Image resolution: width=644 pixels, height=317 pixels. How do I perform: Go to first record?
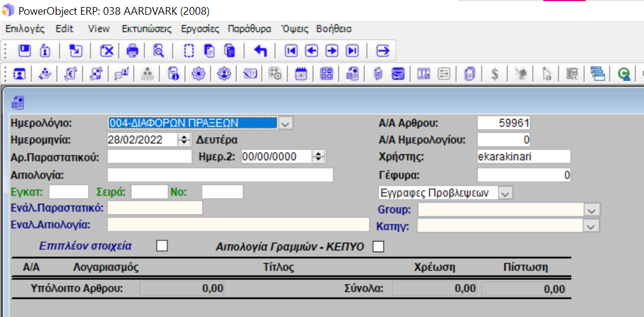pyautogui.click(x=291, y=51)
